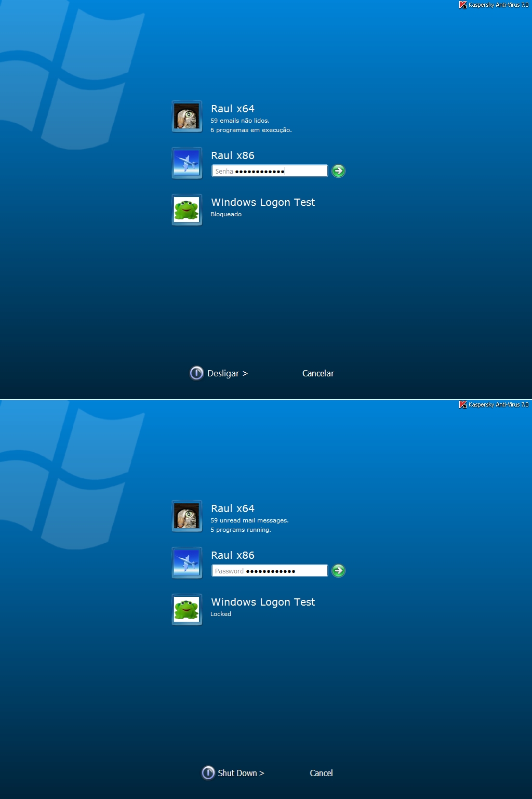Open the Desligar options
The image size is (532, 799).
228,373
